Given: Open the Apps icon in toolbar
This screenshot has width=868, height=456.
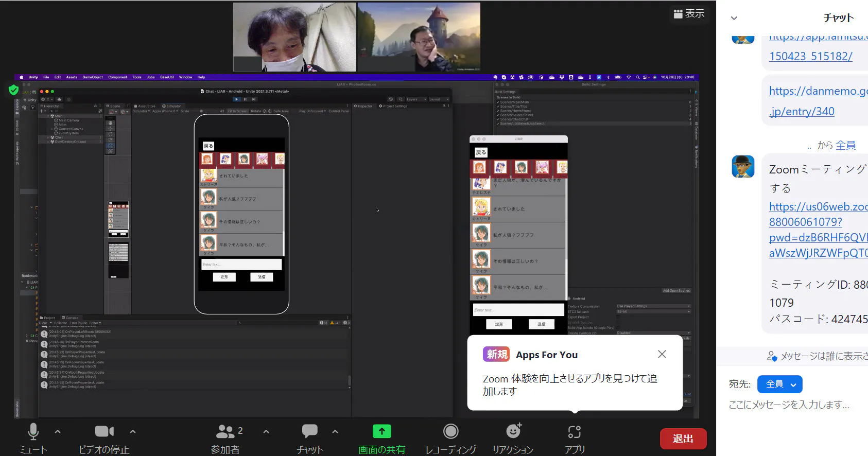Looking at the screenshot, I should tap(575, 432).
